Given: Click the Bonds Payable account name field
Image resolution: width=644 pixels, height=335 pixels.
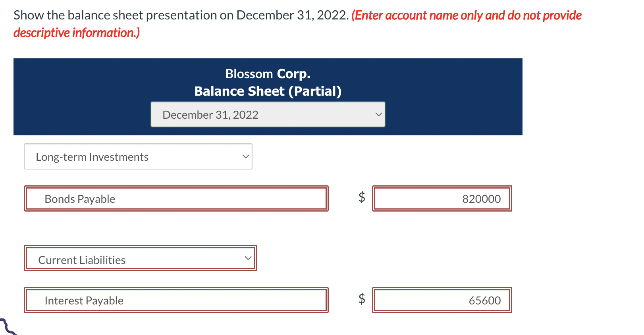Looking at the screenshot, I should click(176, 199).
